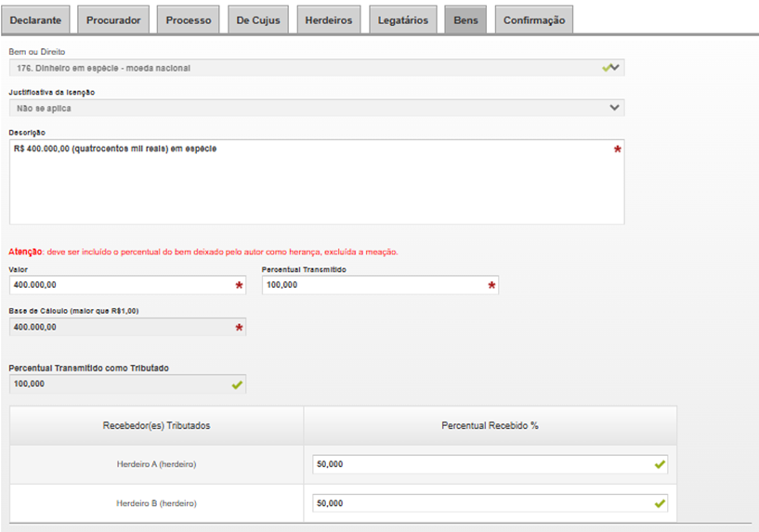Open the Declarante tab
Viewport: 759px width, 532px height.
[36, 19]
